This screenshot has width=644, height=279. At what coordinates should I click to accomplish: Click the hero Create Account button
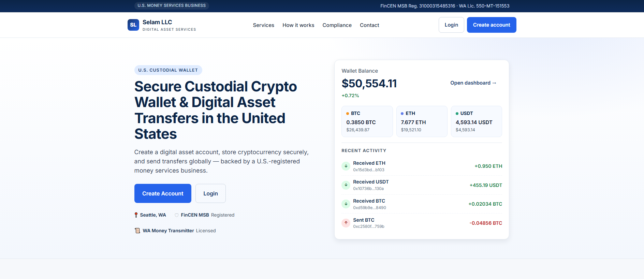pos(163,193)
